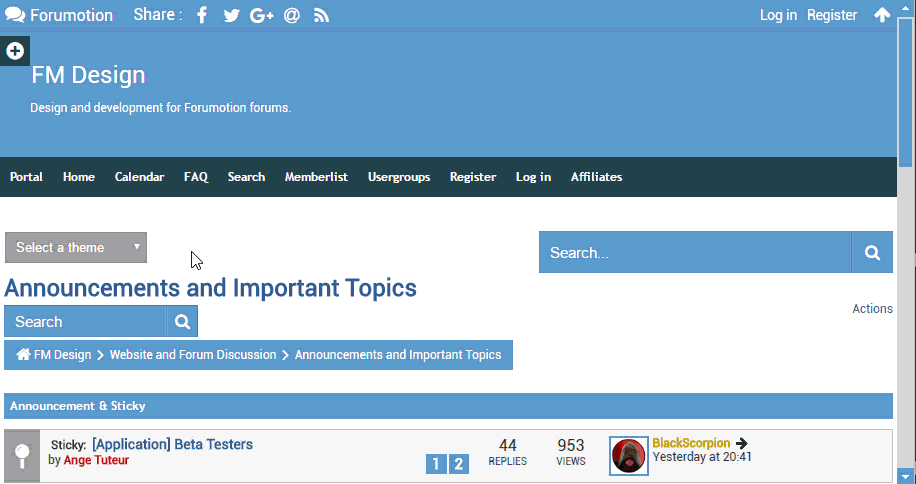Click Log in in the dark navigation bar

click(x=533, y=177)
